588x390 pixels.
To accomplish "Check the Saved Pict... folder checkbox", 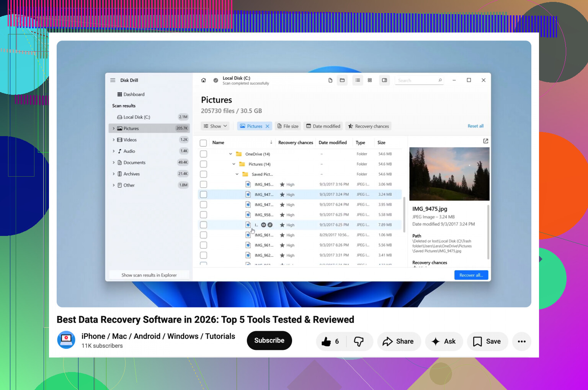I will pyautogui.click(x=204, y=174).
